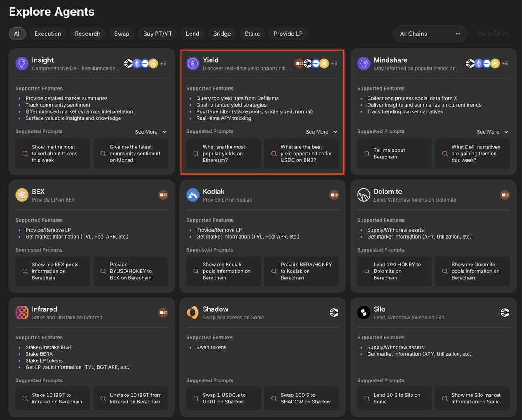Screen dimensions: 522x420
Task: Click the BNB chain icon on Yield card
Action: pyautogui.click(x=324, y=64)
